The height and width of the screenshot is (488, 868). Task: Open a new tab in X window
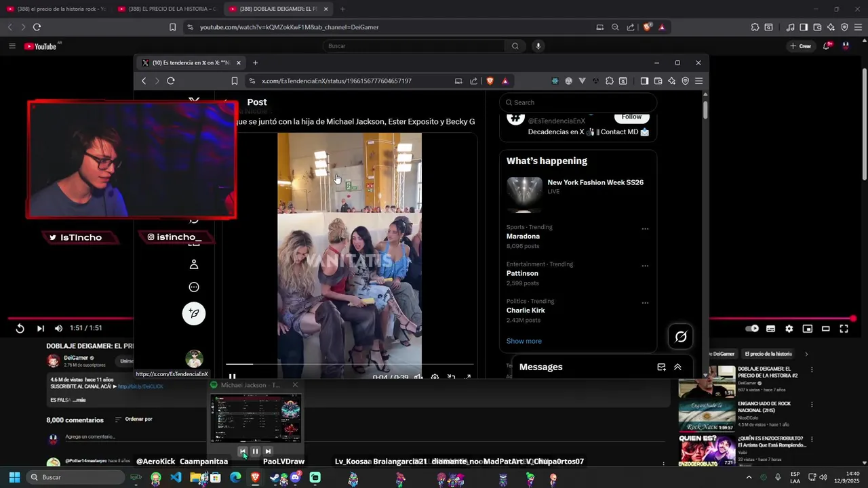pos(256,63)
